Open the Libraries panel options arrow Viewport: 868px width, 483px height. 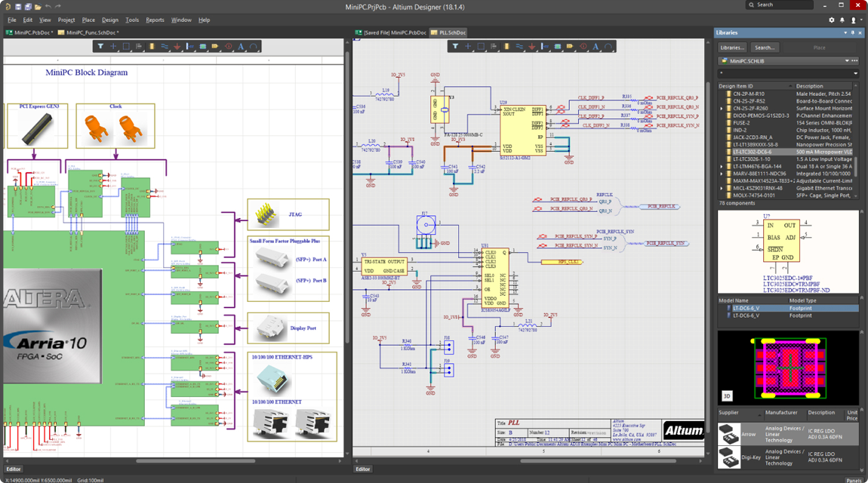(845, 32)
